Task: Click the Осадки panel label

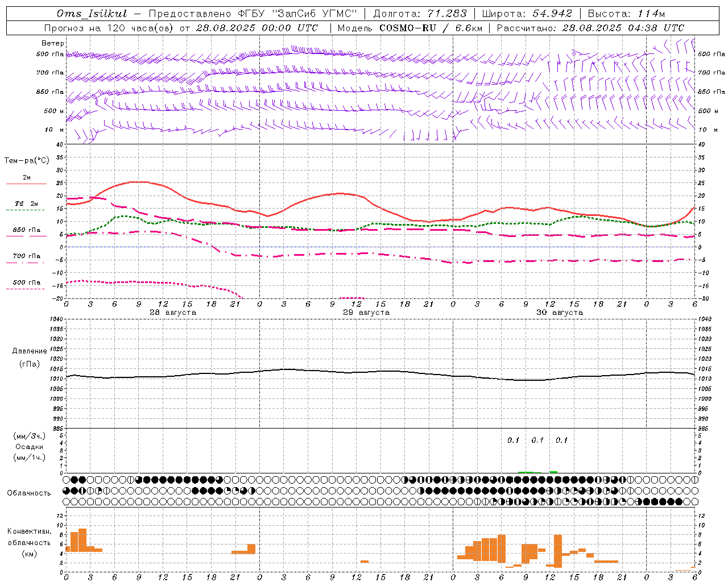Action: (x=30, y=447)
